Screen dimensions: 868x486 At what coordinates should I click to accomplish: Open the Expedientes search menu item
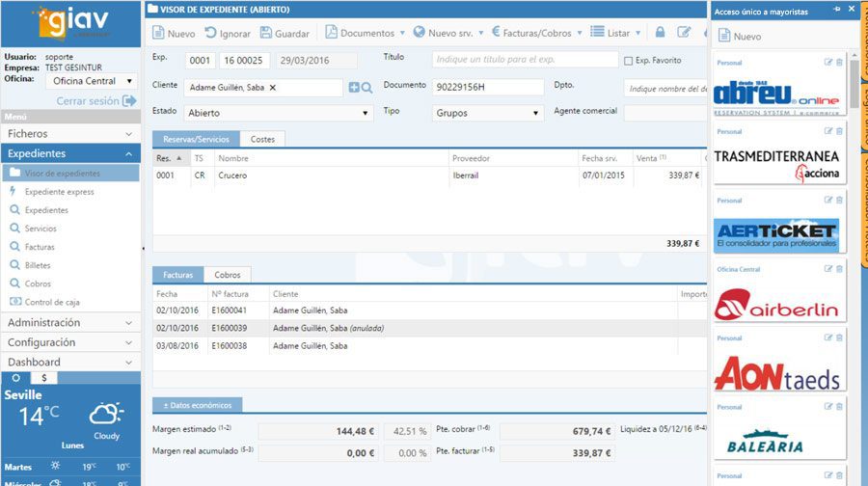pyautogui.click(x=46, y=210)
